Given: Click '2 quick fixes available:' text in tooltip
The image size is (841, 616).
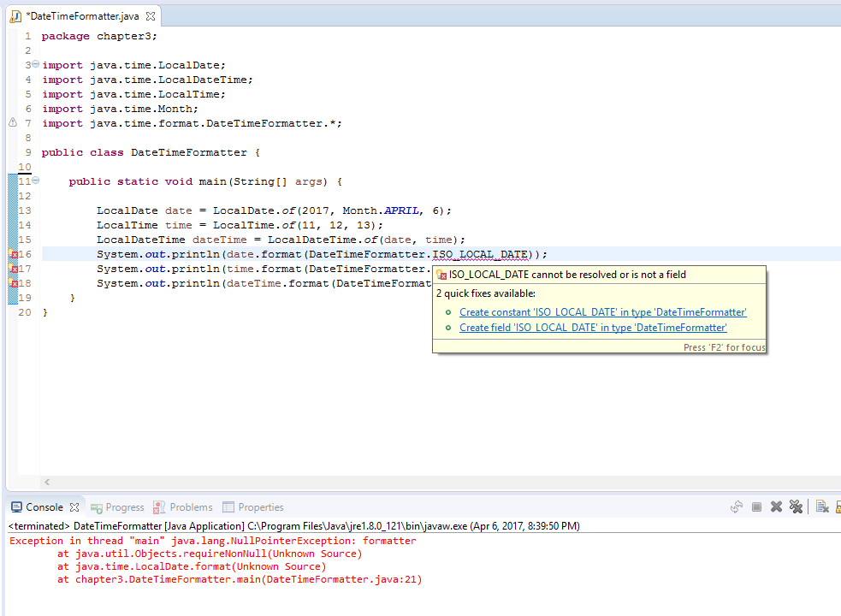Looking at the screenshot, I should (485, 293).
